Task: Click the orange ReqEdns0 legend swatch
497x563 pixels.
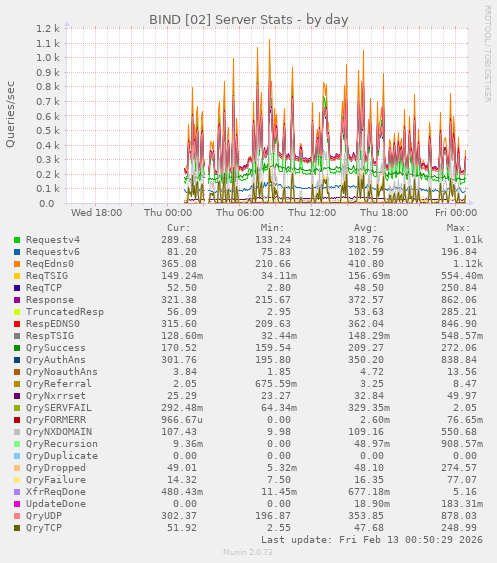Action: [17, 264]
